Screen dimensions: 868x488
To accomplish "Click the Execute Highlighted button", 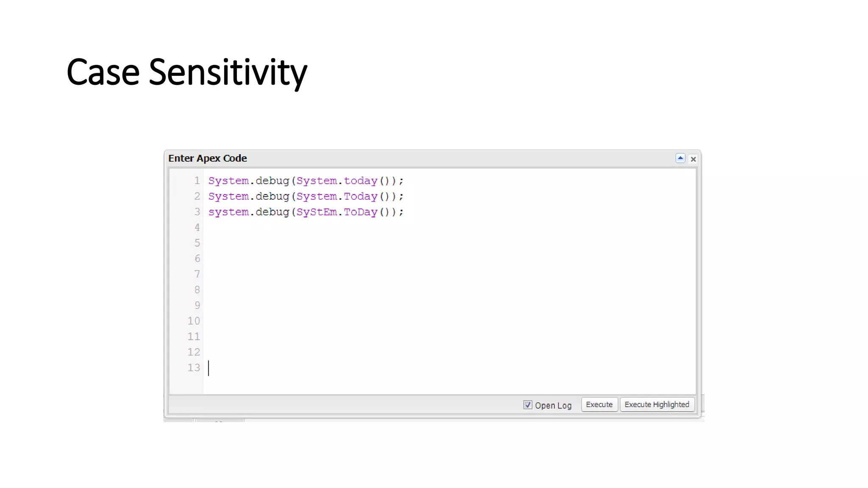I will point(657,405).
